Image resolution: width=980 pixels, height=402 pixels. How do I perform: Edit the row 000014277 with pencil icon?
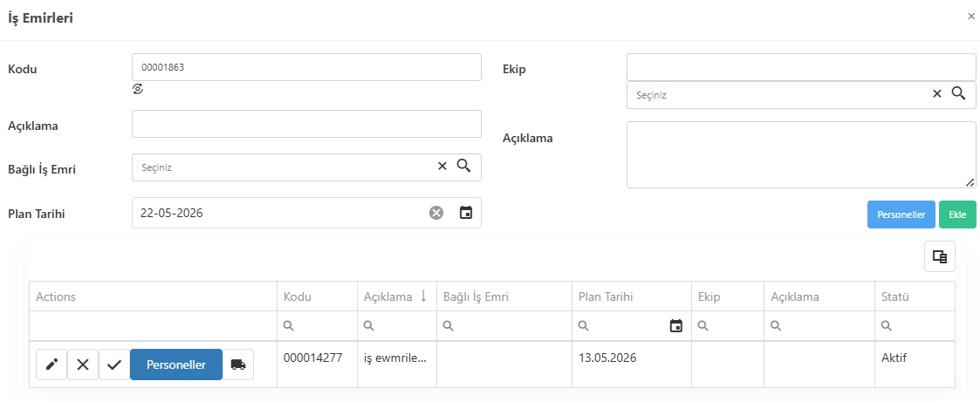(51, 365)
